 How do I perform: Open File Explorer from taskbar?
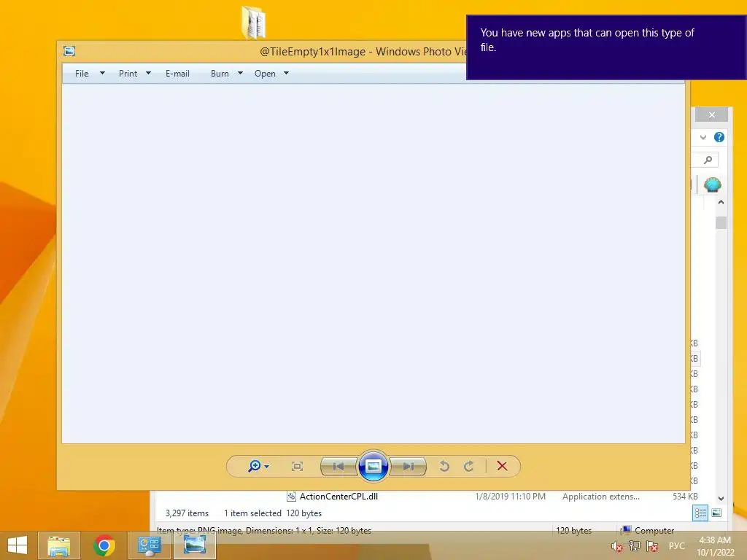[x=59, y=545]
